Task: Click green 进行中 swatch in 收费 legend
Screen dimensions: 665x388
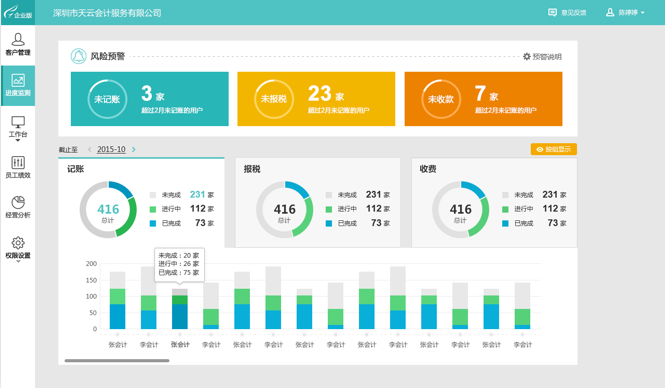Action: coord(505,209)
